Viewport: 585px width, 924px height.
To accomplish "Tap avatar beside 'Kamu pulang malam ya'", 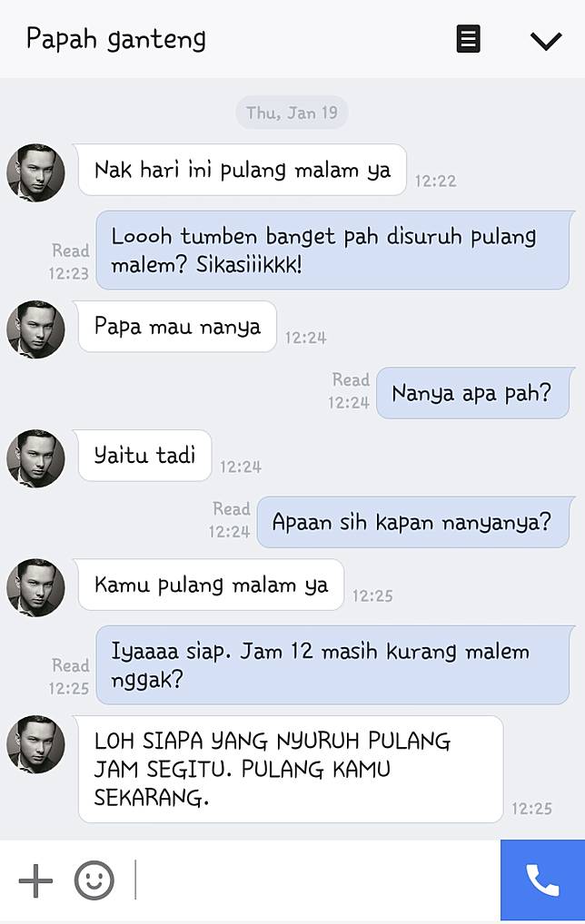I will 35,587.
